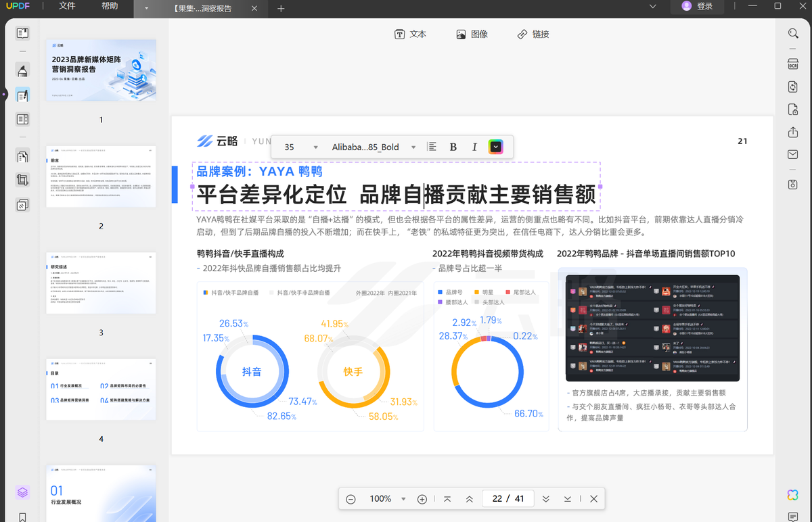Click the TOP10 livestream ranking image
812x522 pixels.
point(652,328)
